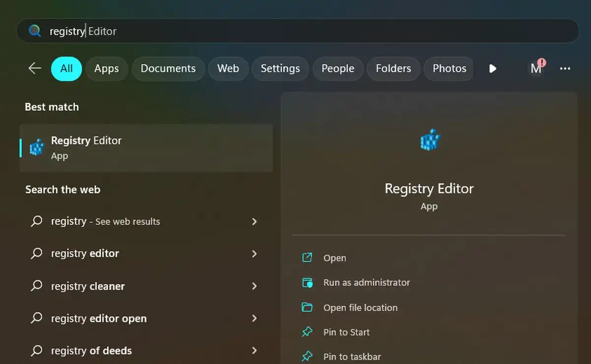This screenshot has width=591, height=364.
Task: Click the 'Search the web' heading
Action: pyautogui.click(x=63, y=189)
